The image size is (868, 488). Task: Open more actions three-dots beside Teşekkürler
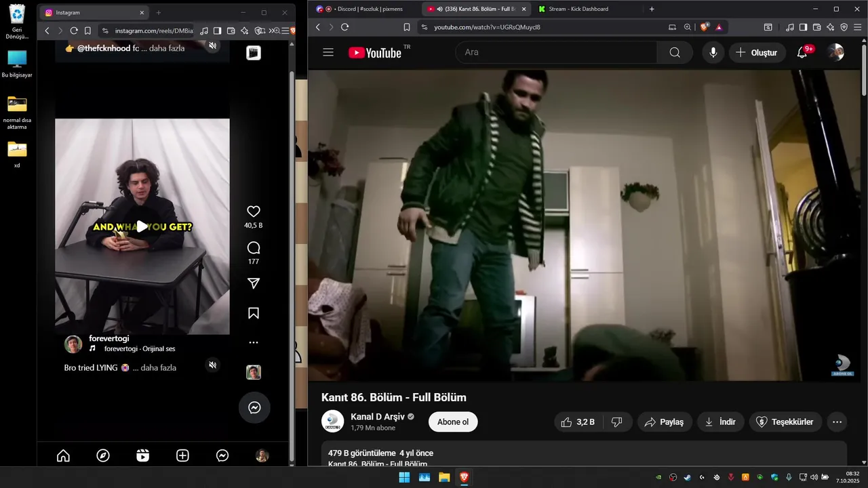point(837,422)
